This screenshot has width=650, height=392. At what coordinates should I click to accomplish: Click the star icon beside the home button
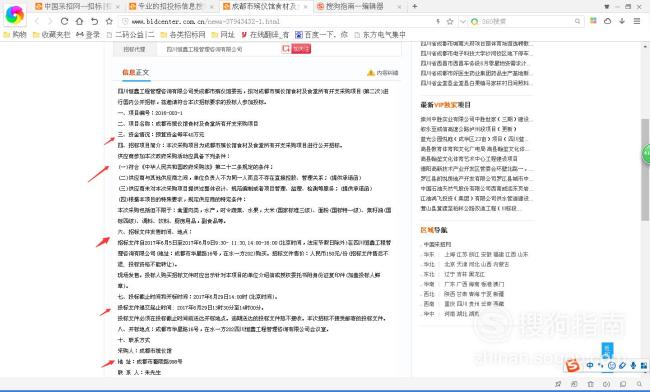[109, 21]
